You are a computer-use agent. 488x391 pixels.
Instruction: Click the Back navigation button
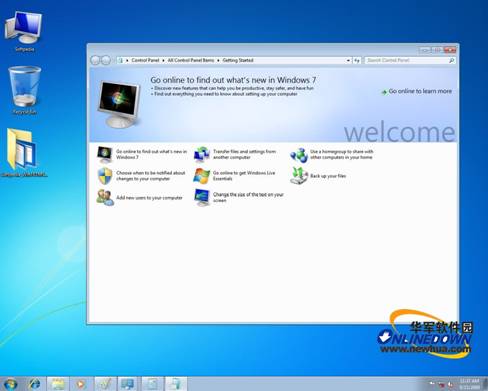click(95, 60)
